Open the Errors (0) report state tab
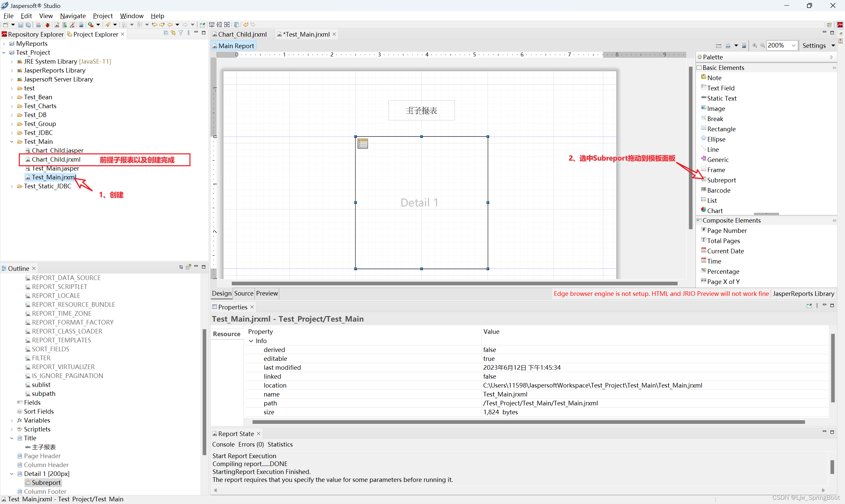Screen dimensions: 845x504 [251, 444]
